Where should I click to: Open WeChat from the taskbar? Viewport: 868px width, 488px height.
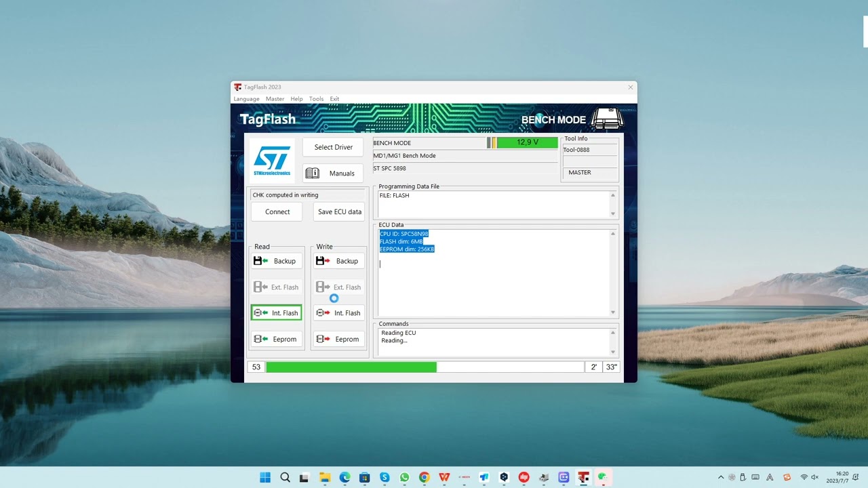point(601,477)
